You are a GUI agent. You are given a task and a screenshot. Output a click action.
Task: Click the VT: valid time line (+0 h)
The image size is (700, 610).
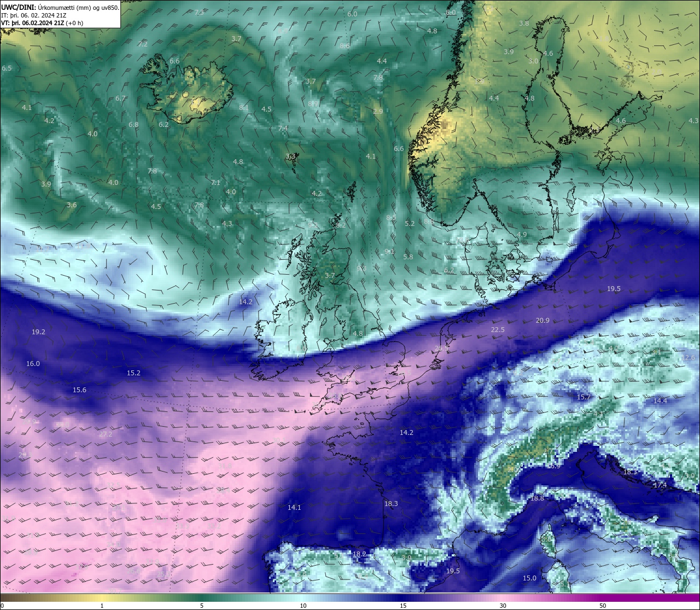click(42, 23)
